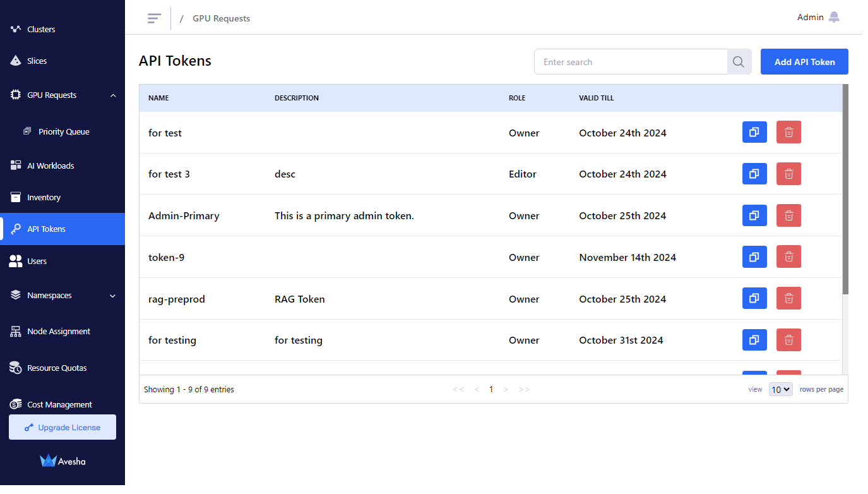
Task: Click 'Showing 1 - 9 of 9 entries' text
Action: coord(189,389)
